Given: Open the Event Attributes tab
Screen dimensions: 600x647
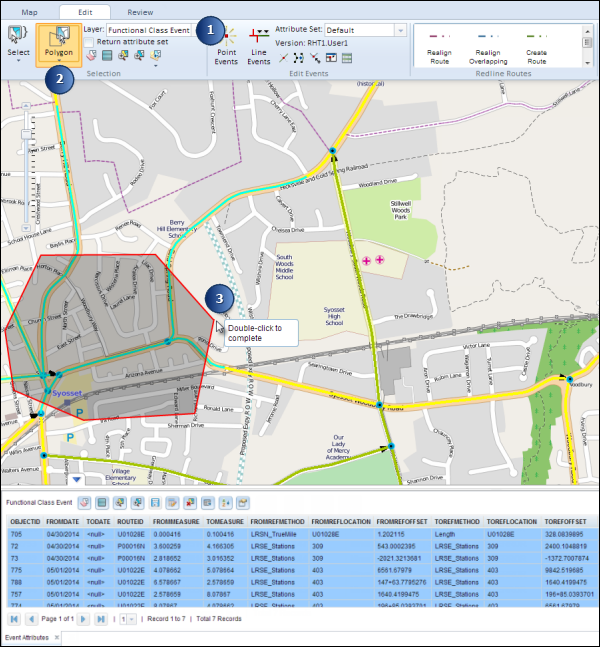Looking at the screenshot, I should coord(26,637).
